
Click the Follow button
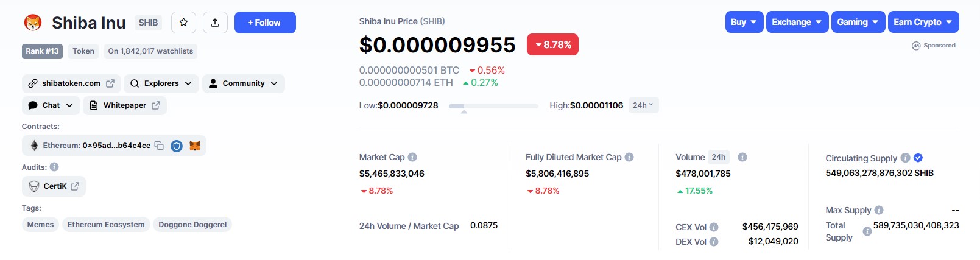(x=265, y=23)
